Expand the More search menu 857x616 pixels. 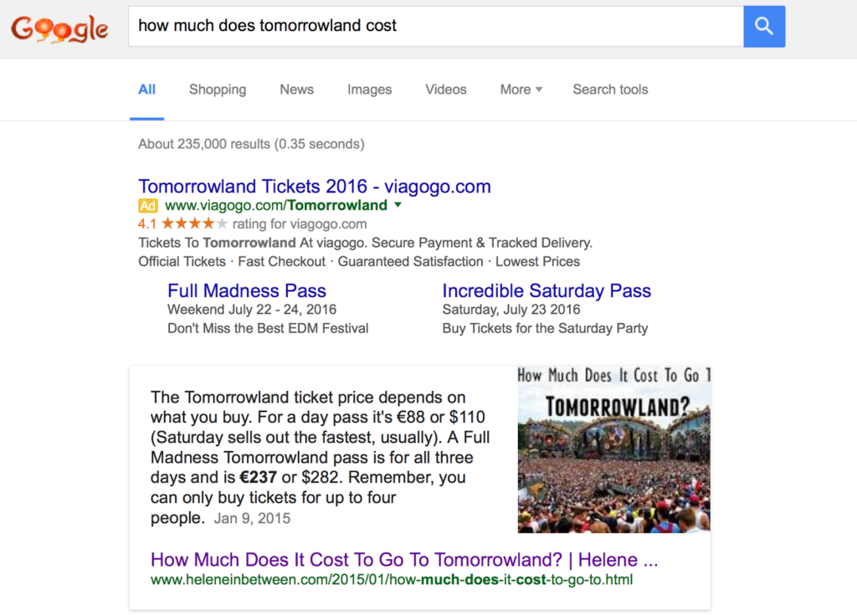(521, 90)
